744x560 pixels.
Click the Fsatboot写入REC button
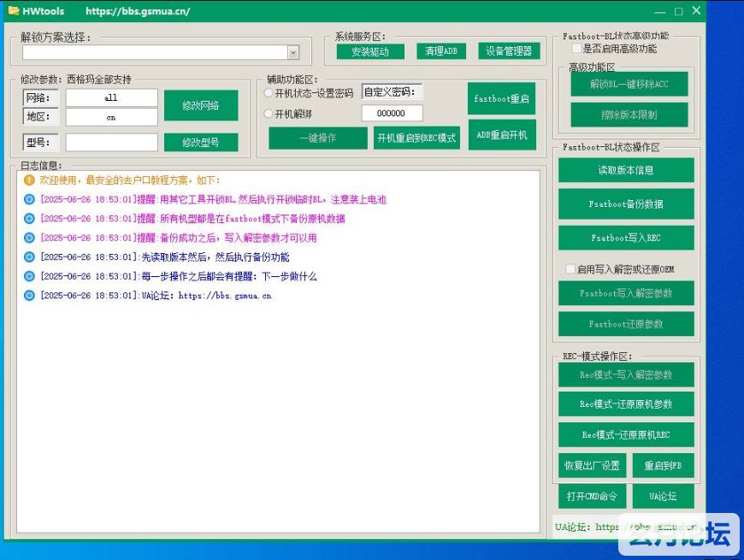pyautogui.click(x=626, y=238)
